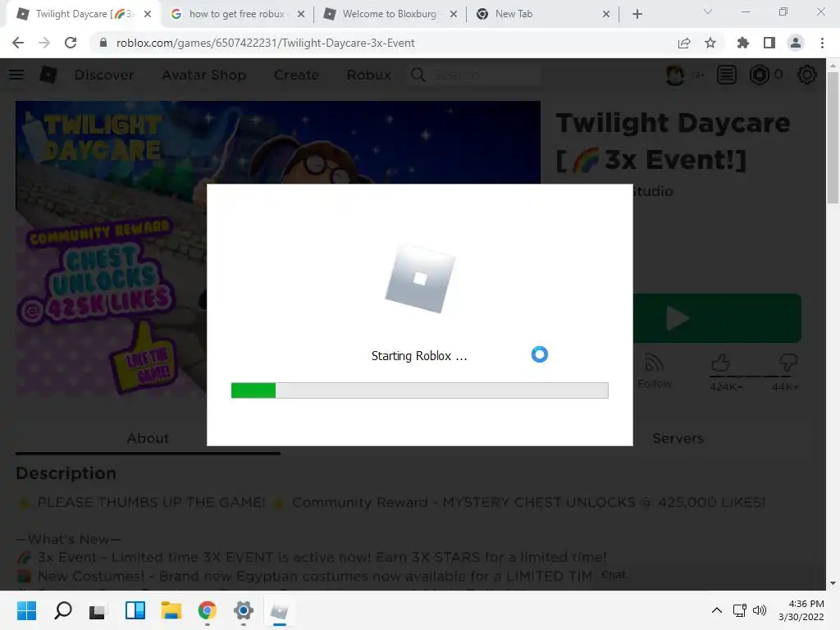Open the Roblox hamburger navigation menu
The width and height of the screenshot is (840, 630).
pos(16,75)
